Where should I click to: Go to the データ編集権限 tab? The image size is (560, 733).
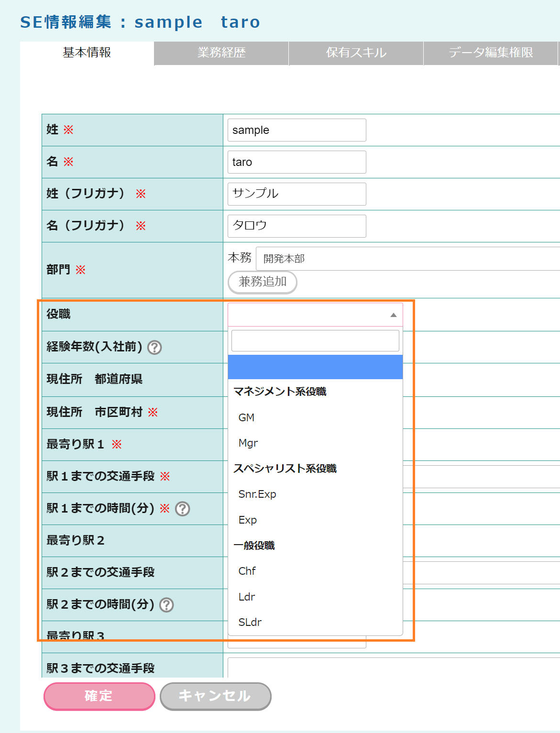click(491, 53)
